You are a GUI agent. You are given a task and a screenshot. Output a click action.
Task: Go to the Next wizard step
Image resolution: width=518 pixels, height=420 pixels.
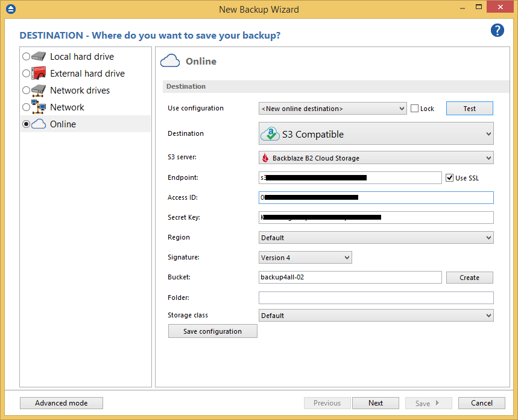click(376, 403)
